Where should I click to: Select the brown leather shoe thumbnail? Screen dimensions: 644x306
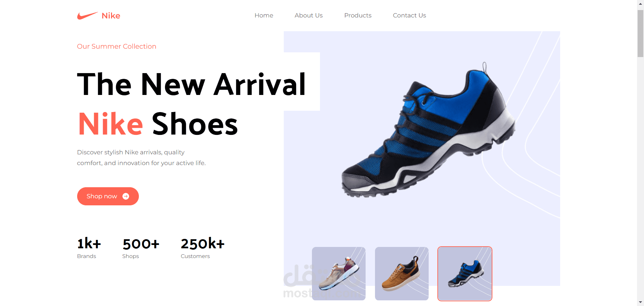click(x=402, y=273)
